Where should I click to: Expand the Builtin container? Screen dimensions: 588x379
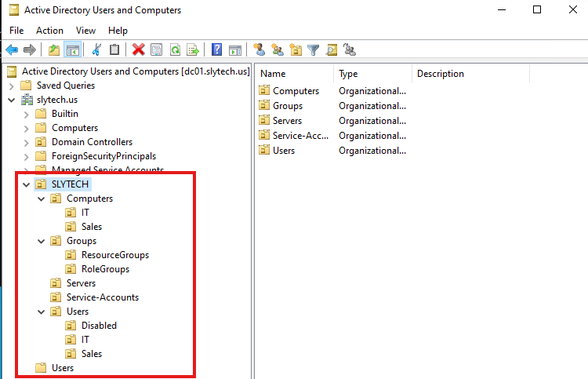(27, 114)
